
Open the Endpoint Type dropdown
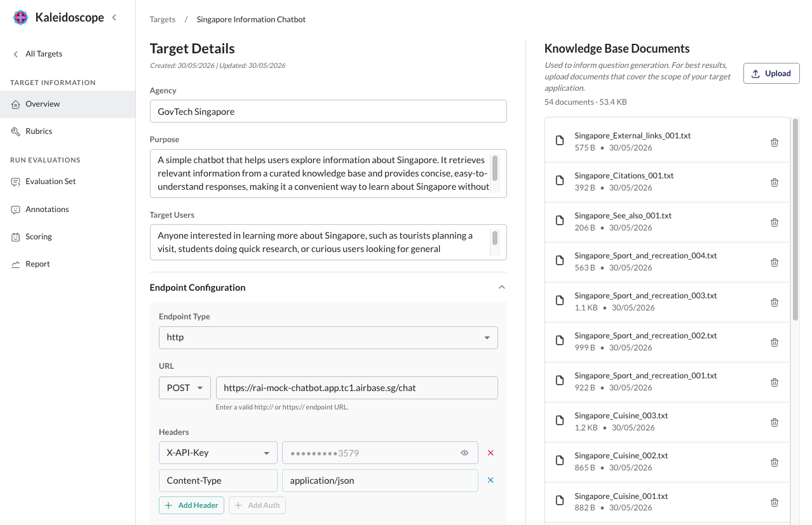click(328, 338)
